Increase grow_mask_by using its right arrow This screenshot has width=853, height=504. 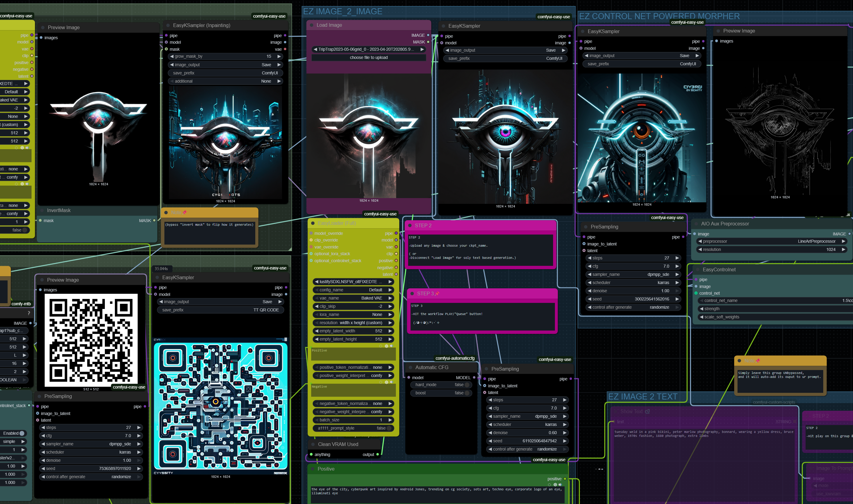[279, 57]
